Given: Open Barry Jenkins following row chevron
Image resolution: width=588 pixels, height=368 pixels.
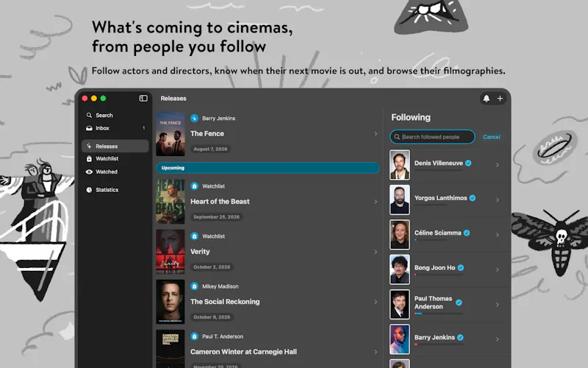Looking at the screenshot, I should (x=498, y=339).
